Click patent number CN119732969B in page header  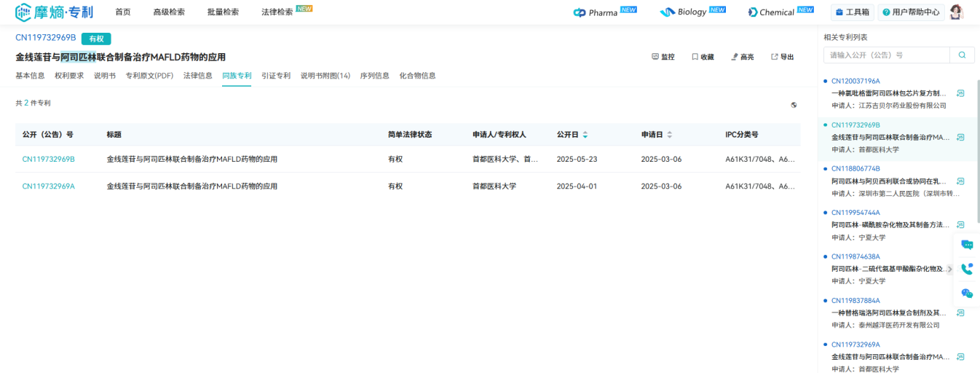pos(46,38)
